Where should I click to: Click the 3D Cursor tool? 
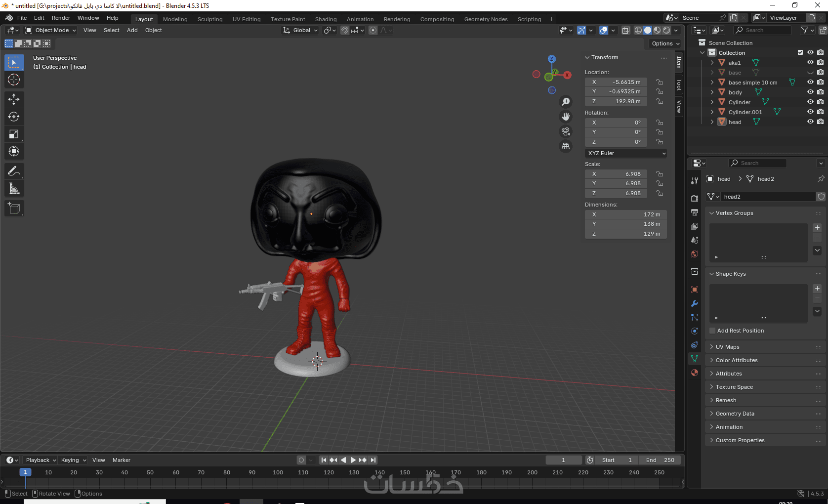(x=14, y=80)
